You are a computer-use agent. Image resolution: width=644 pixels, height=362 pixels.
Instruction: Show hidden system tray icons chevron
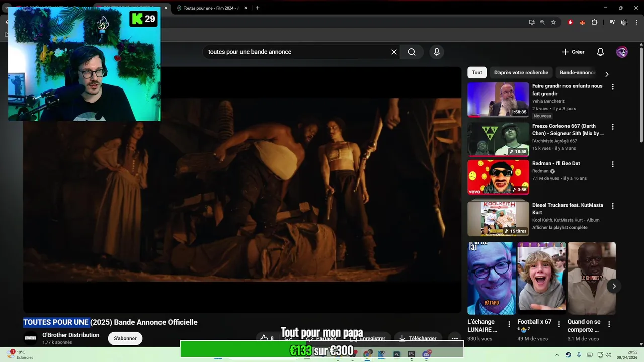(x=557, y=355)
